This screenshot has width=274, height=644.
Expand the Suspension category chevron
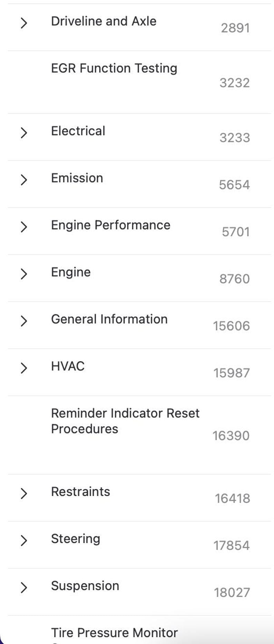click(x=23, y=587)
